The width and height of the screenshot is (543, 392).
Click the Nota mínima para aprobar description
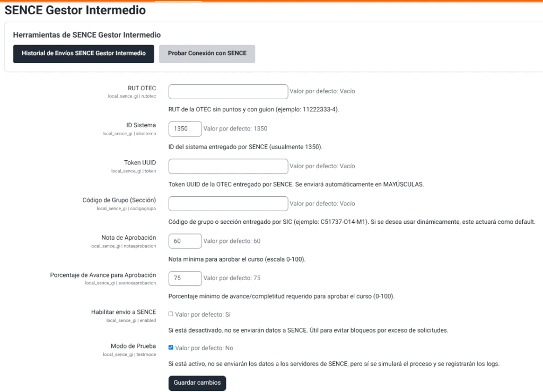pyautogui.click(x=237, y=259)
